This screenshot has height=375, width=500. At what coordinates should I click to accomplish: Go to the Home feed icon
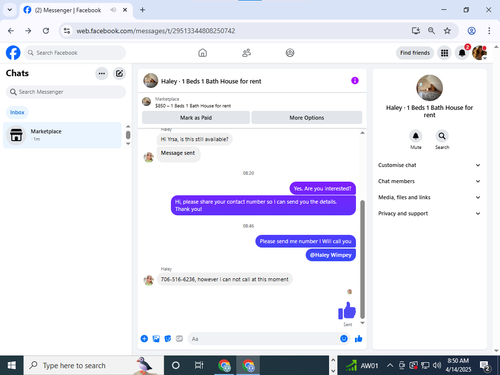click(202, 53)
